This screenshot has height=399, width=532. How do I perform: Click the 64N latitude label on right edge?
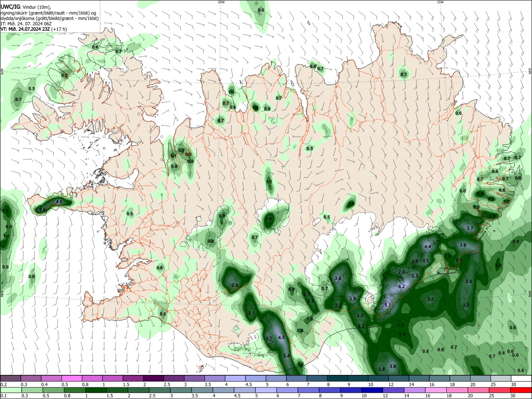pos(530,294)
